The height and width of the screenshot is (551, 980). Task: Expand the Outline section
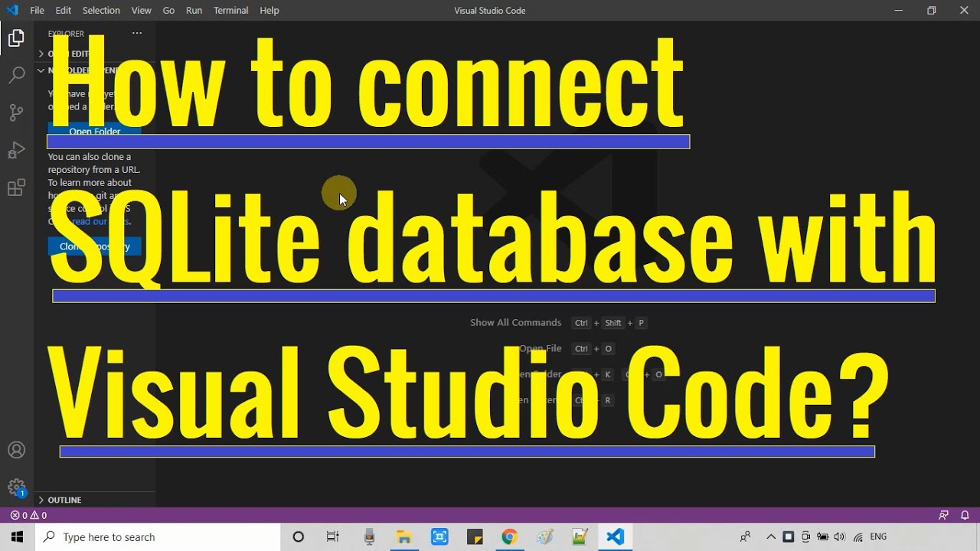pos(95,500)
